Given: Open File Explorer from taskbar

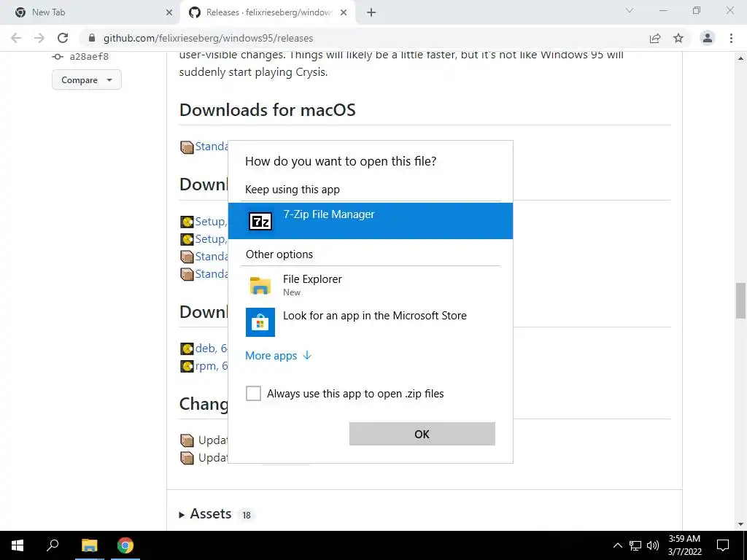Looking at the screenshot, I should (x=89, y=545).
